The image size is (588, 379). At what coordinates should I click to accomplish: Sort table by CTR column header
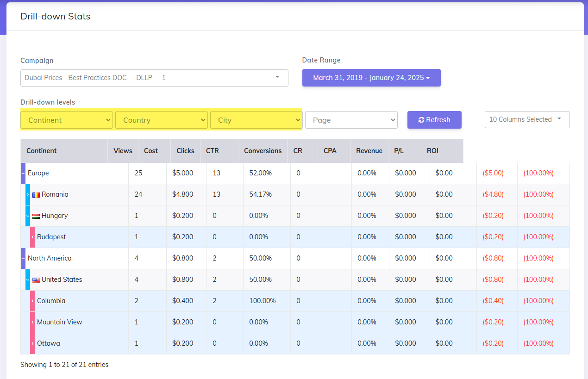tap(213, 151)
